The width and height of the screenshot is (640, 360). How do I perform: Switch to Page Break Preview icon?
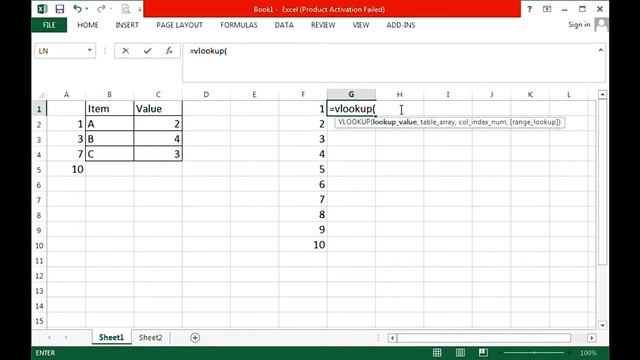click(x=483, y=353)
